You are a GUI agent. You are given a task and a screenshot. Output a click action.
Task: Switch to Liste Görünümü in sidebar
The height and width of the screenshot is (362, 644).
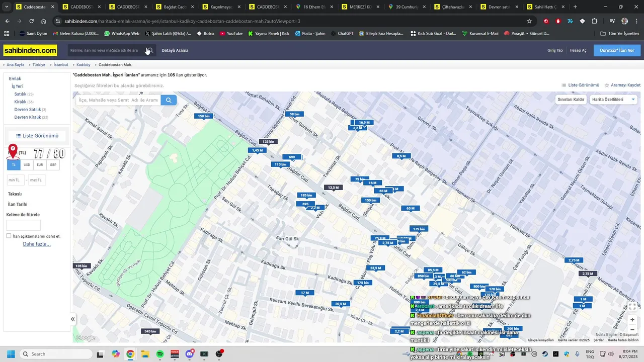point(37,136)
